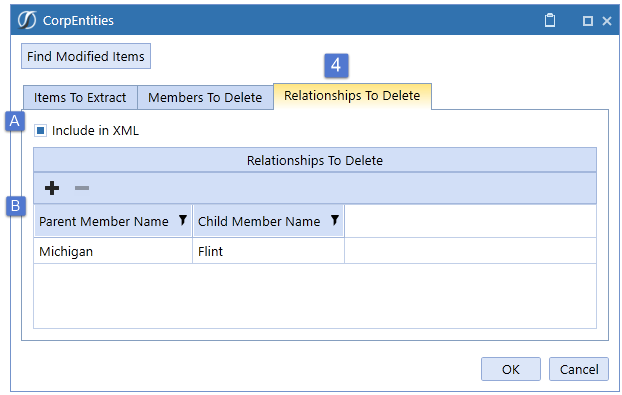Click the Find Modified Items button

86,56
